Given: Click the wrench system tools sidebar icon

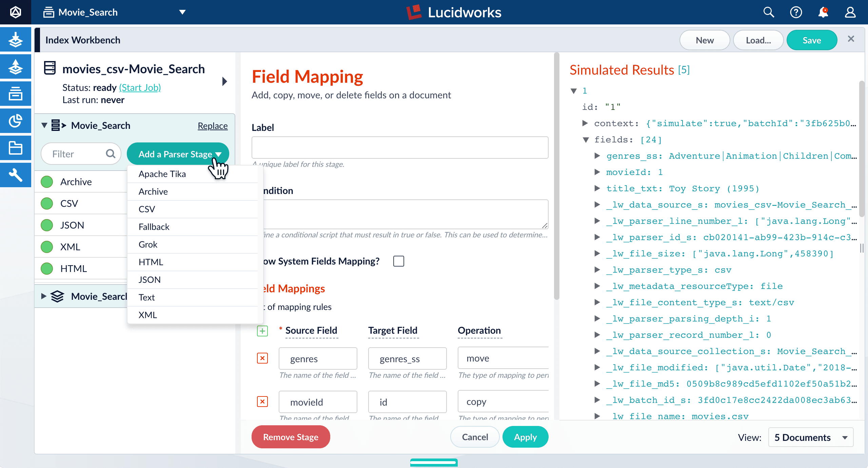Looking at the screenshot, I should coord(16,175).
